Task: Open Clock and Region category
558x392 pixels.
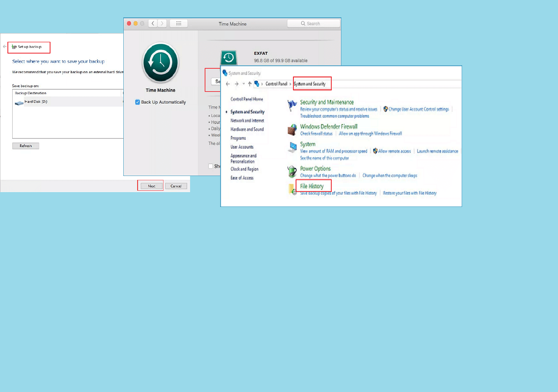Action: coord(245,169)
